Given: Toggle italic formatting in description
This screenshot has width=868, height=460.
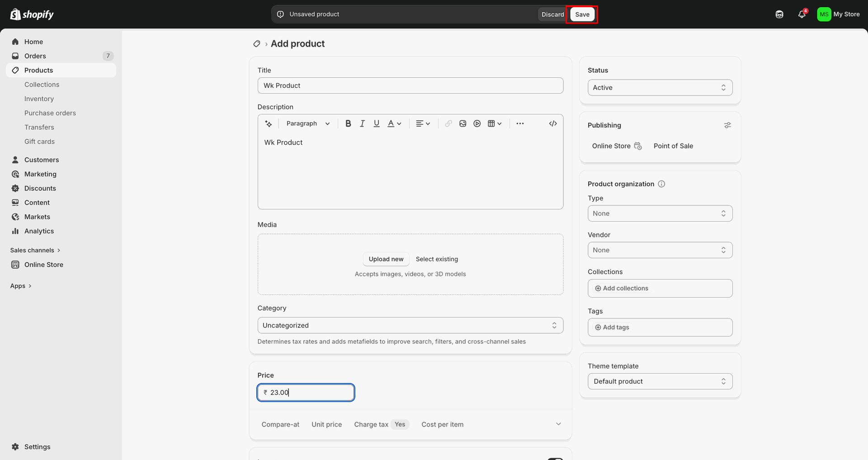Looking at the screenshot, I should (362, 123).
